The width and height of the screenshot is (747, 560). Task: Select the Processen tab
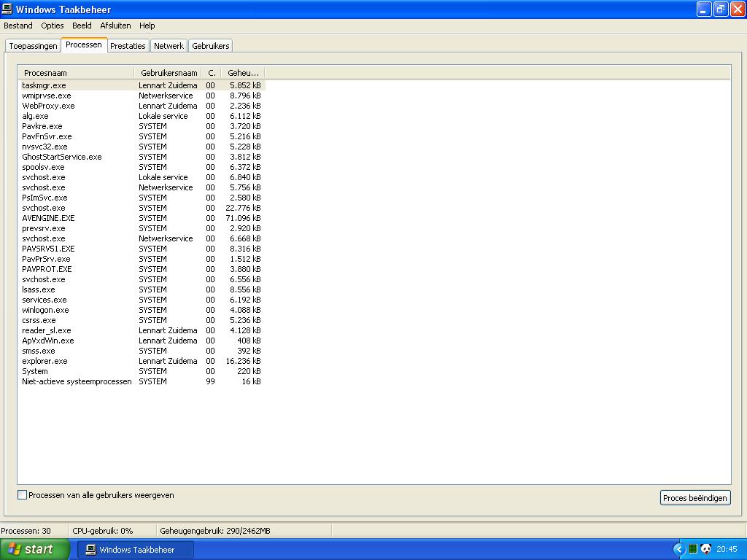point(84,44)
